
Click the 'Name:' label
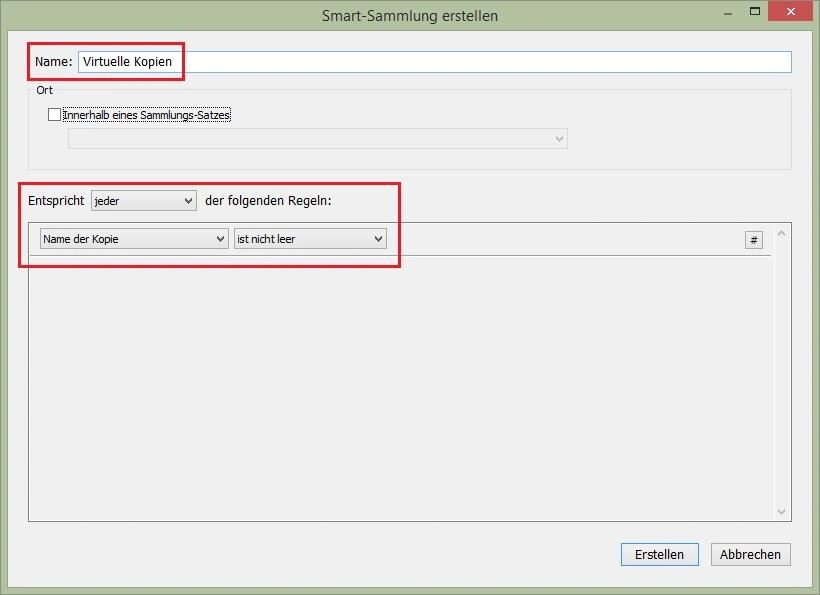(53, 62)
